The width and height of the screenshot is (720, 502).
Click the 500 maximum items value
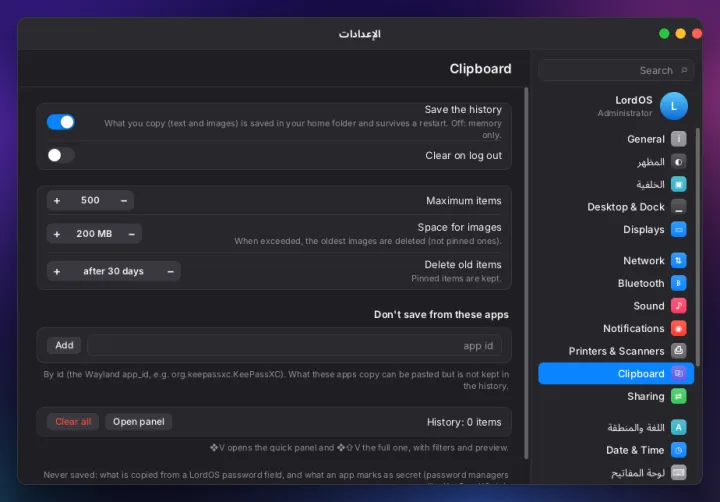tap(90, 200)
